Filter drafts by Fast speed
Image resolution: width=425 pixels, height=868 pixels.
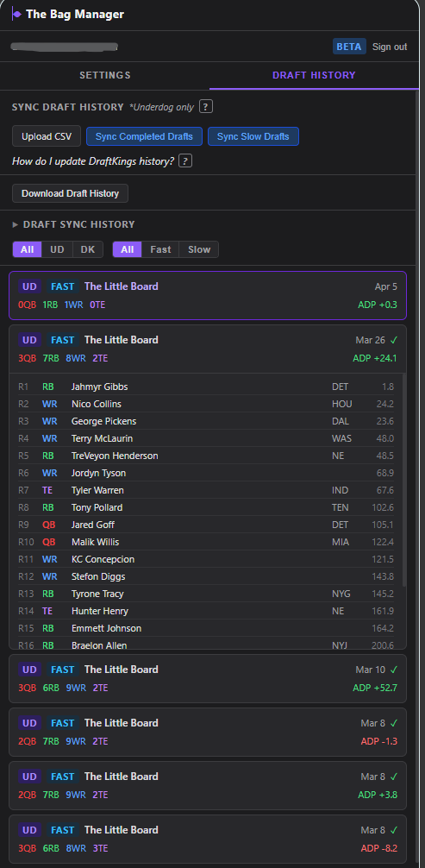160,249
